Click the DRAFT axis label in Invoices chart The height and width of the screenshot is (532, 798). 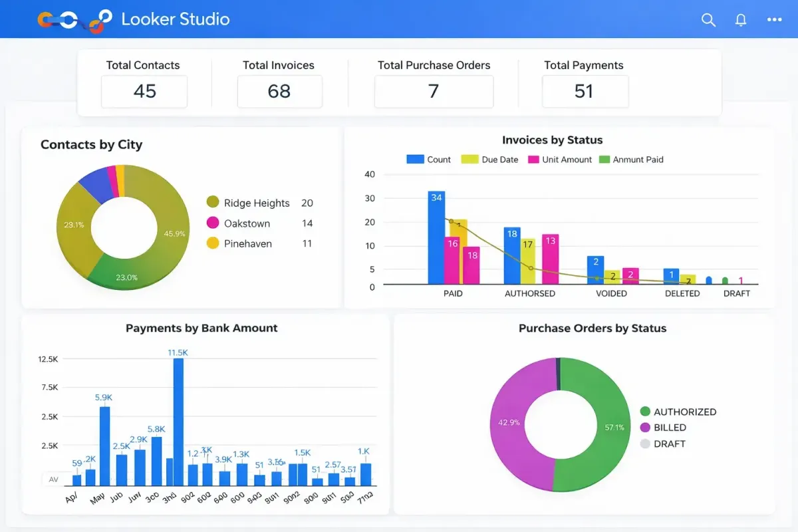[737, 293]
